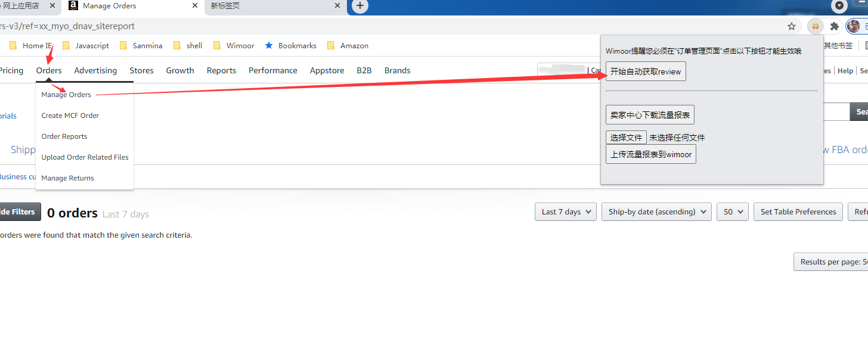Viewport: 868px width, 352px height.
Task: Open the Appstore navigation menu
Action: coord(327,70)
